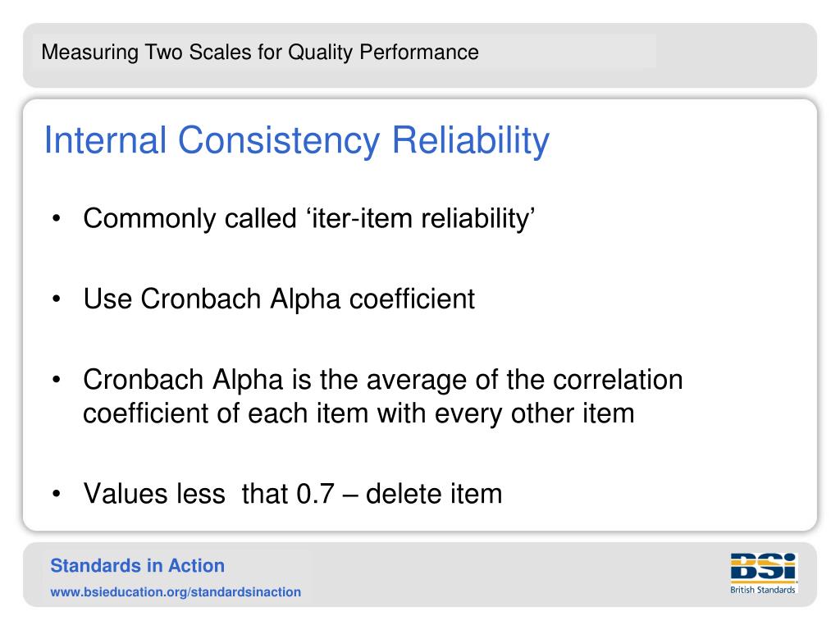This screenshot has height=630, width=840.
Task: Click the bullet point before Values less
Action: tap(57, 494)
